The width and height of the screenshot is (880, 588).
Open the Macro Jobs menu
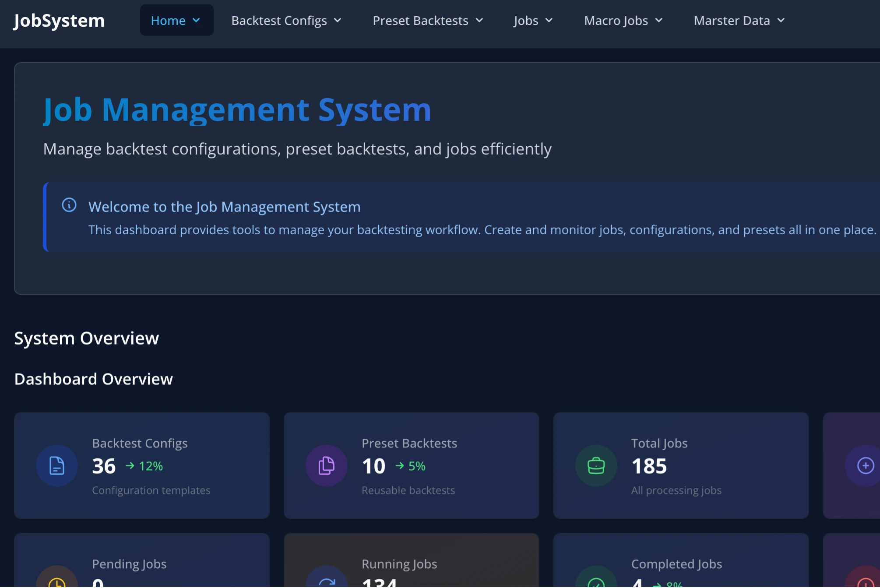click(x=623, y=21)
